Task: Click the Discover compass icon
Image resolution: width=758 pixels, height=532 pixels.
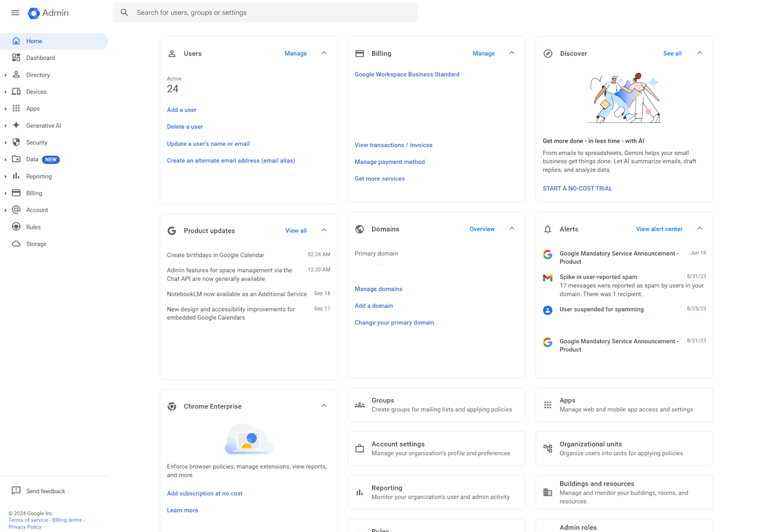Action: click(548, 54)
